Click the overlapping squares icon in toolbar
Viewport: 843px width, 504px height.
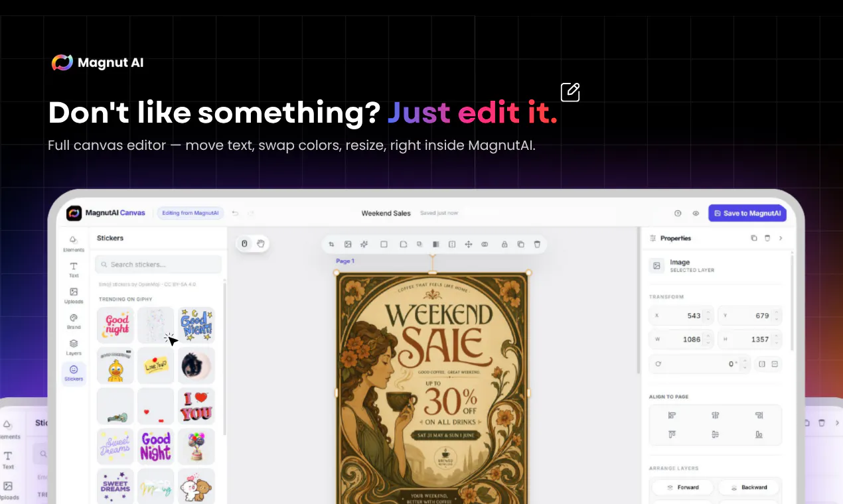(420, 244)
